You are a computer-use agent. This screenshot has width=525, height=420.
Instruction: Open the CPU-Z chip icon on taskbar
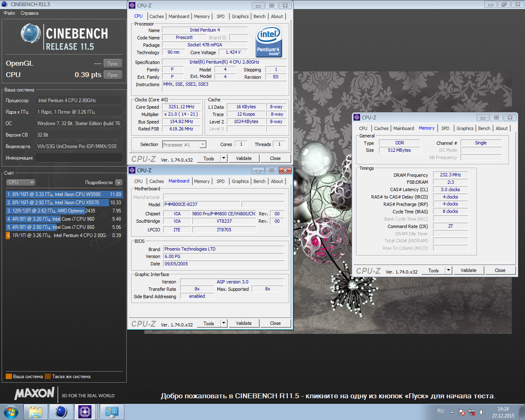point(85,412)
